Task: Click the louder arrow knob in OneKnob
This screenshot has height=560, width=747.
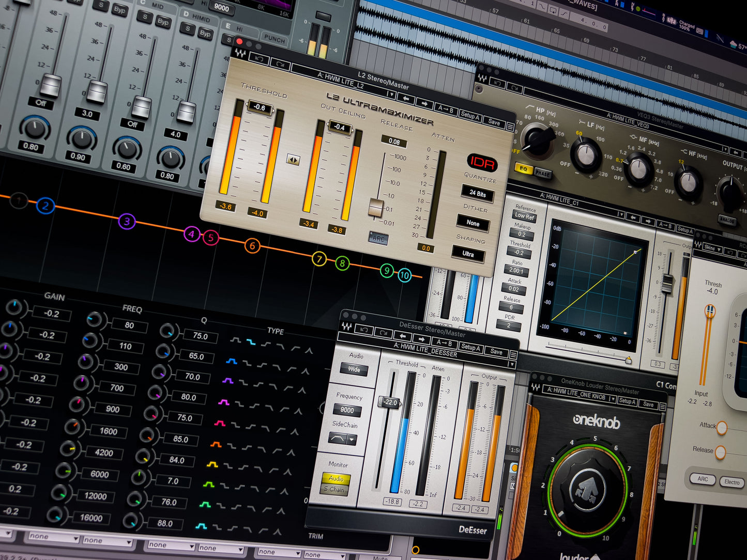Action: click(588, 489)
